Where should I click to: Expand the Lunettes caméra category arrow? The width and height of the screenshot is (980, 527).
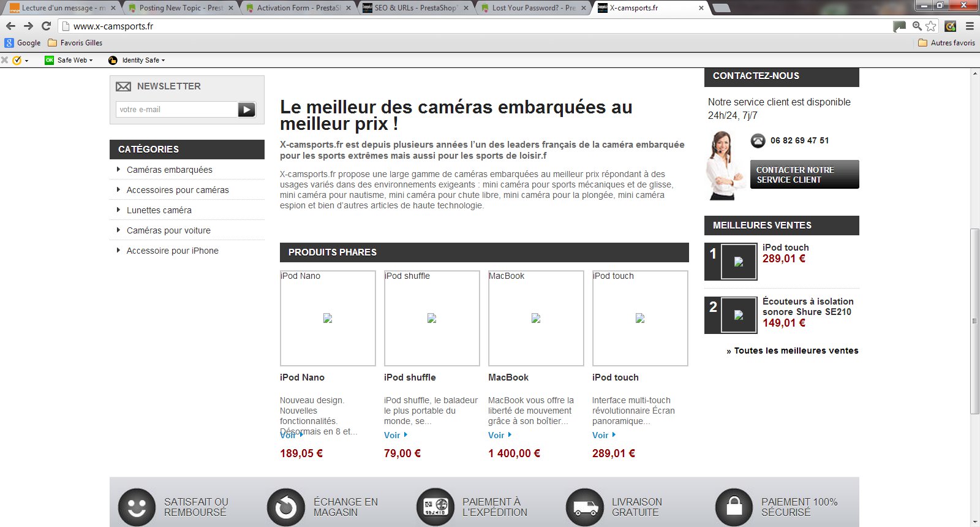point(118,210)
